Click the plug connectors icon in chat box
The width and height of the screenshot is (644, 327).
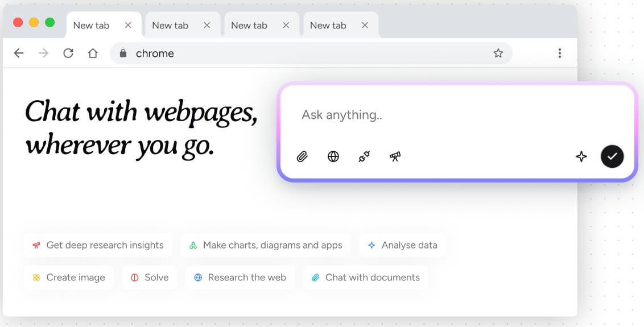(364, 156)
